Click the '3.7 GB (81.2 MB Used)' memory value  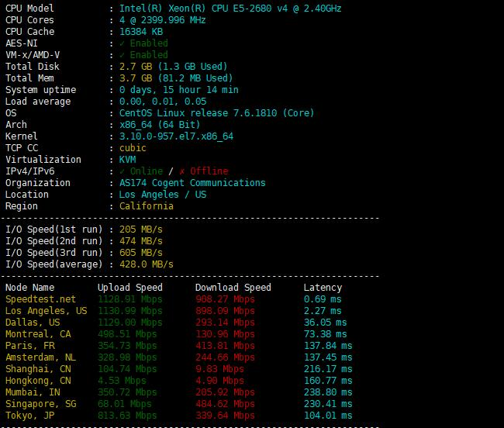click(176, 78)
